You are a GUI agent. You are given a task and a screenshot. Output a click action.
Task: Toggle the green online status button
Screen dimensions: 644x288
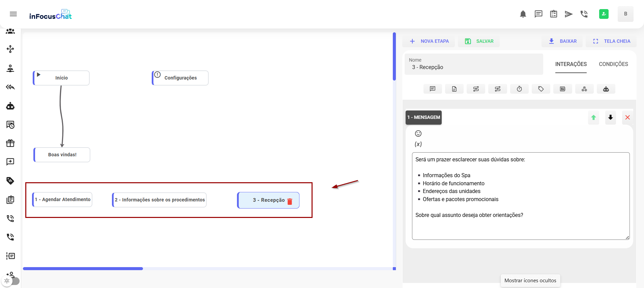click(x=604, y=14)
